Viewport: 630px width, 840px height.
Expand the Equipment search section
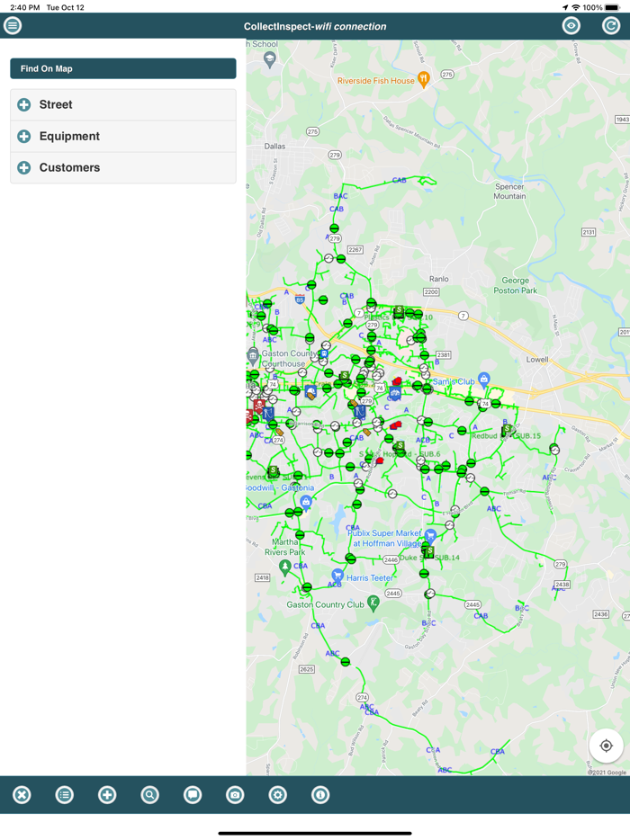coord(123,136)
